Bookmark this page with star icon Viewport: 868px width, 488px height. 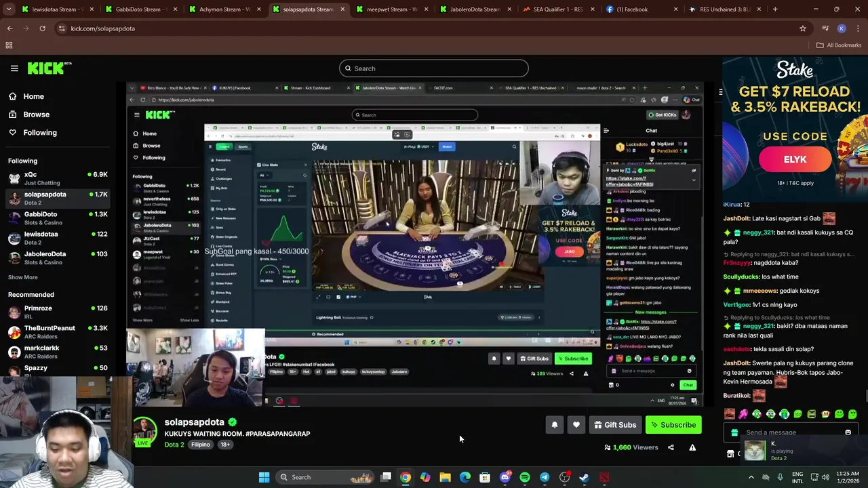(803, 28)
